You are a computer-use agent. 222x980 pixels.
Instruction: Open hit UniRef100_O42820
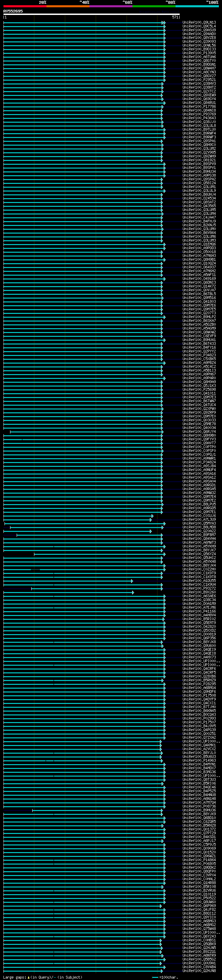[199, 626]
